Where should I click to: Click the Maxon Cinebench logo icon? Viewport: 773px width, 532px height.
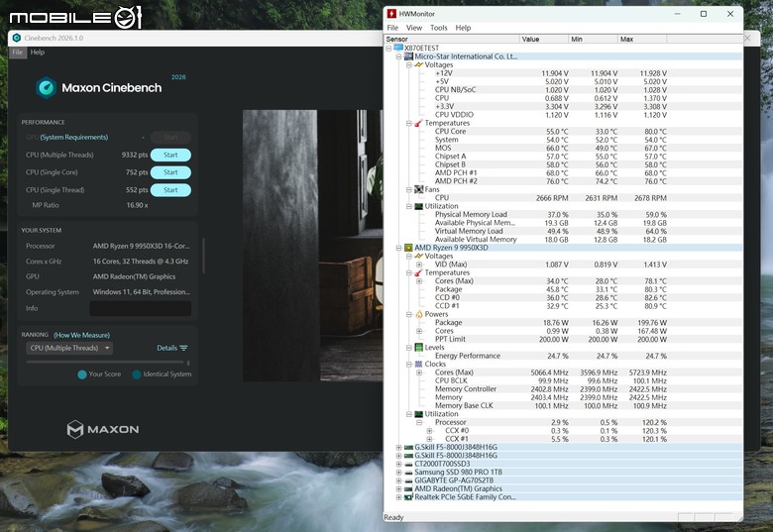coord(47,88)
